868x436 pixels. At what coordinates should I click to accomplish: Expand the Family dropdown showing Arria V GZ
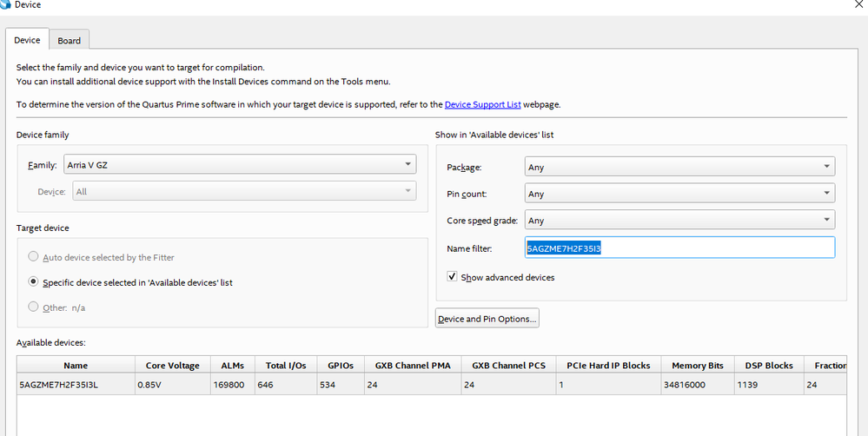tap(240, 164)
